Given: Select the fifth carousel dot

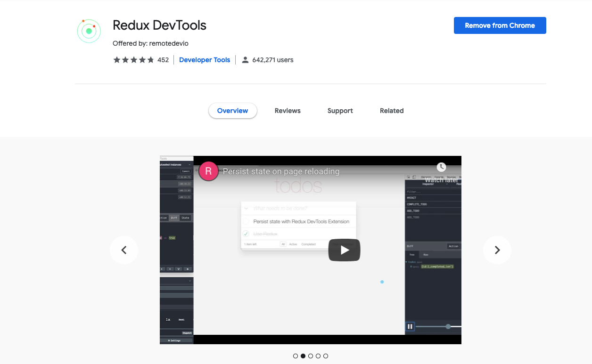Looking at the screenshot, I should click(326, 356).
